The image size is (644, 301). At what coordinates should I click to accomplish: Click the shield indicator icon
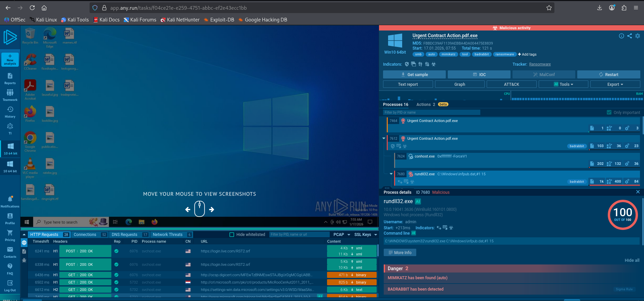(407, 64)
